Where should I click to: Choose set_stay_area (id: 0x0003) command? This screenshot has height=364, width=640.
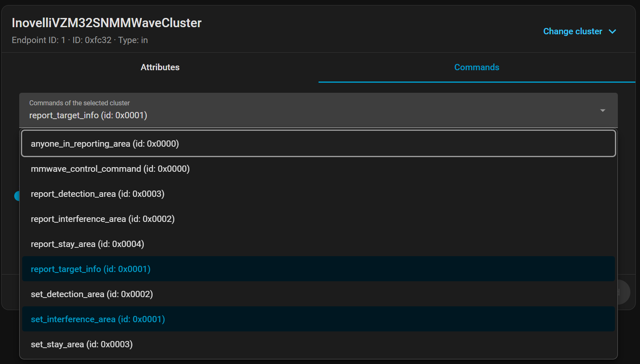click(x=319, y=344)
